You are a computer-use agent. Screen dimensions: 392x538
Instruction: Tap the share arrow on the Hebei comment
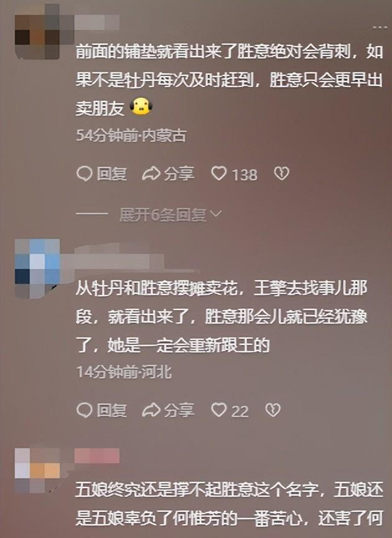point(151,410)
